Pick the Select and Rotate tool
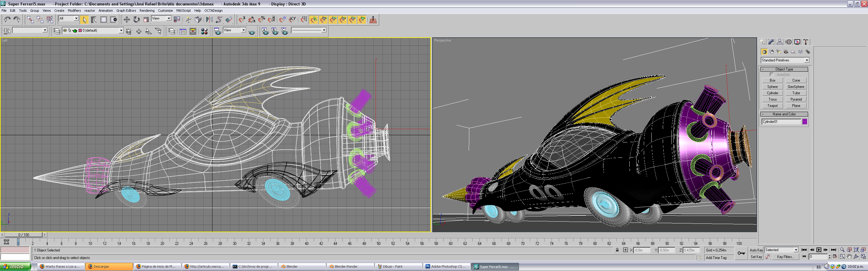Viewport: 868px width, 271px height. (x=137, y=20)
